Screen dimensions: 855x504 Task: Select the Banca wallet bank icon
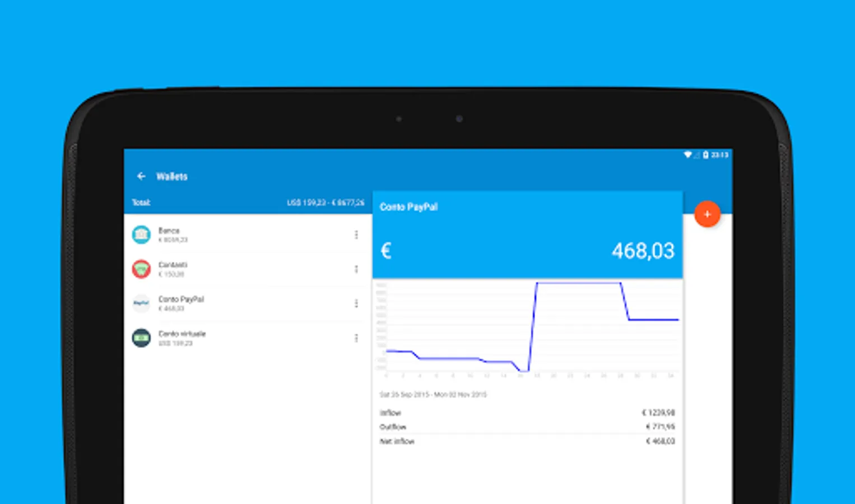coord(141,235)
